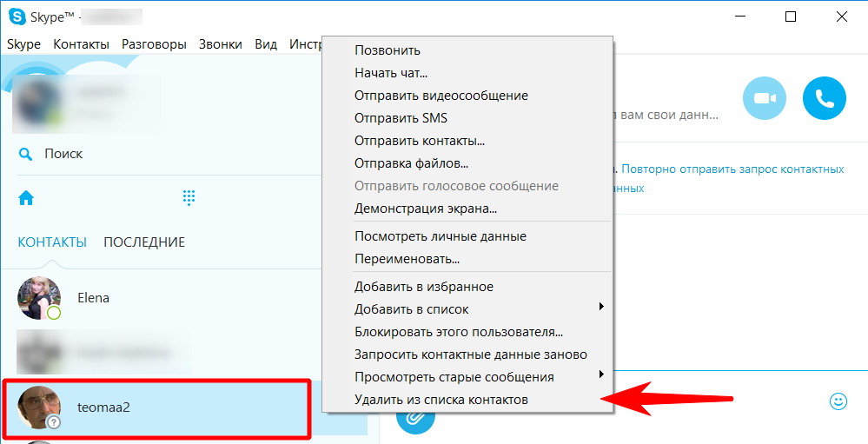Click the search magnifier icon
This screenshot has height=444, width=868.
(x=26, y=154)
